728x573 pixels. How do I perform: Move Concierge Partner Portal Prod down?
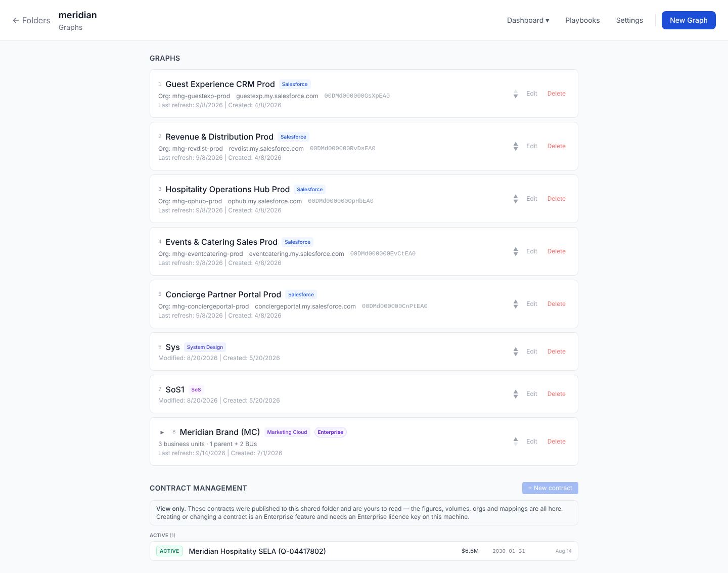[516, 306]
